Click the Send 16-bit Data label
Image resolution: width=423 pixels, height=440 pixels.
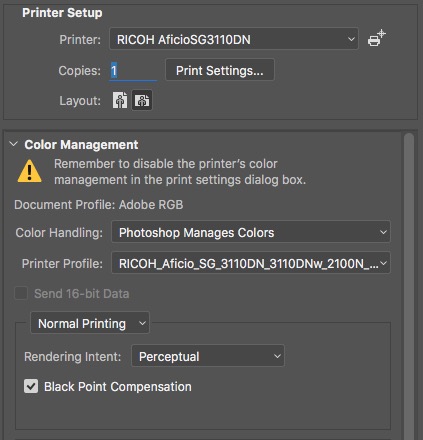[x=82, y=294]
